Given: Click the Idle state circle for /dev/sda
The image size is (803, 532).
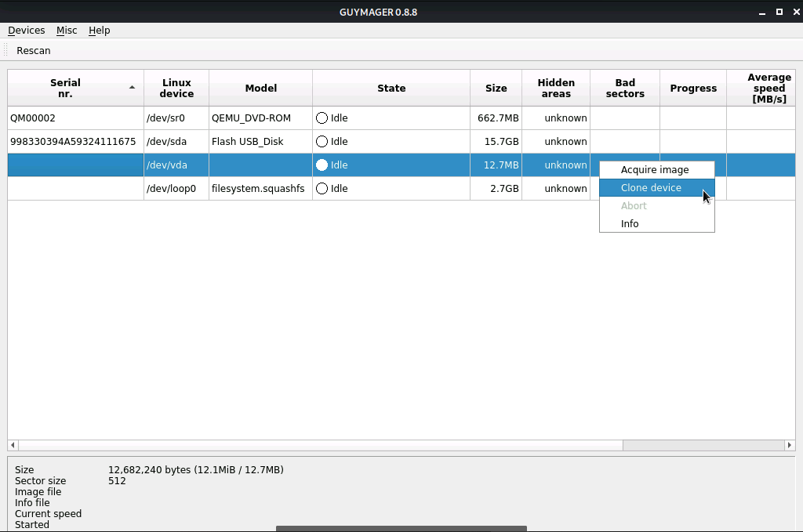Looking at the screenshot, I should (322, 142).
